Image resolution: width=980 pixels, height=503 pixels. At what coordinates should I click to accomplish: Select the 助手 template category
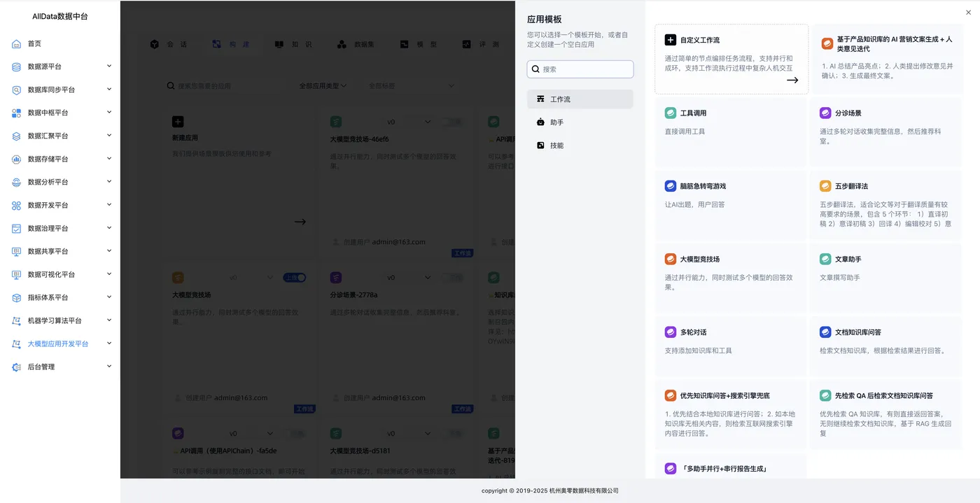point(580,122)
